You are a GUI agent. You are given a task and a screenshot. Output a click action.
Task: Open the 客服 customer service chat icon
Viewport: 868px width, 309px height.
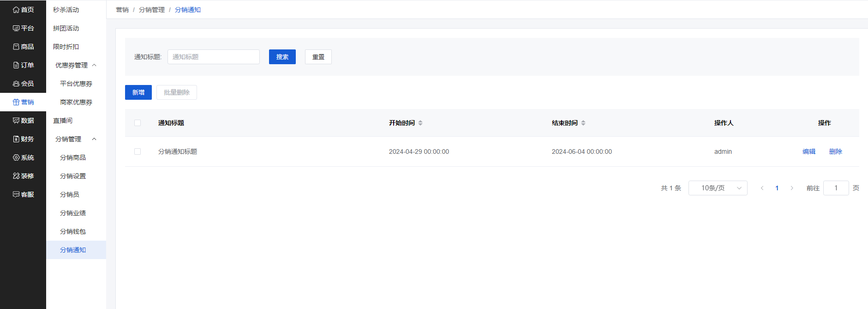pos(16,194)
